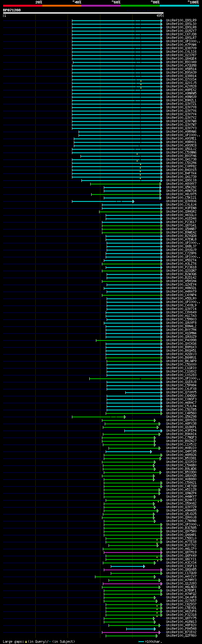Select hit label UniRef100_A3LZT6
202x644 pixels.
tap(181, 264)
